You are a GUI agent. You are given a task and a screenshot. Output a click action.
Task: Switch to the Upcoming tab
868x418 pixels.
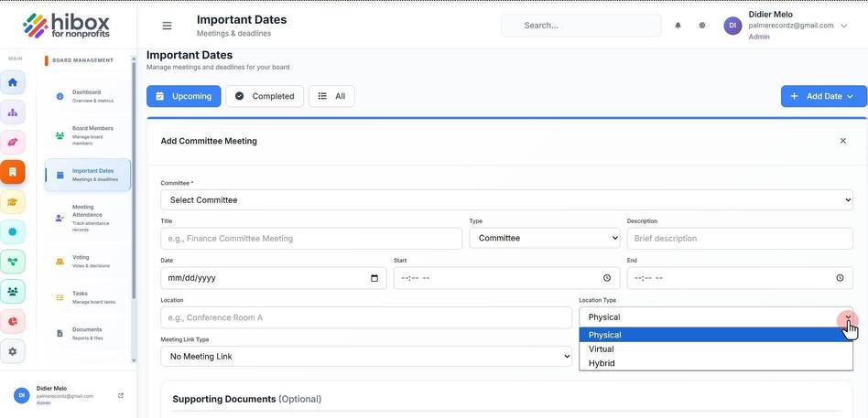184,96
